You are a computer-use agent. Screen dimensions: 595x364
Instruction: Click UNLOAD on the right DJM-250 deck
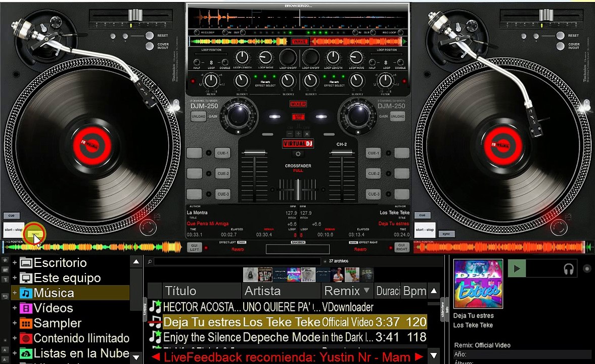tap(397, 116)
